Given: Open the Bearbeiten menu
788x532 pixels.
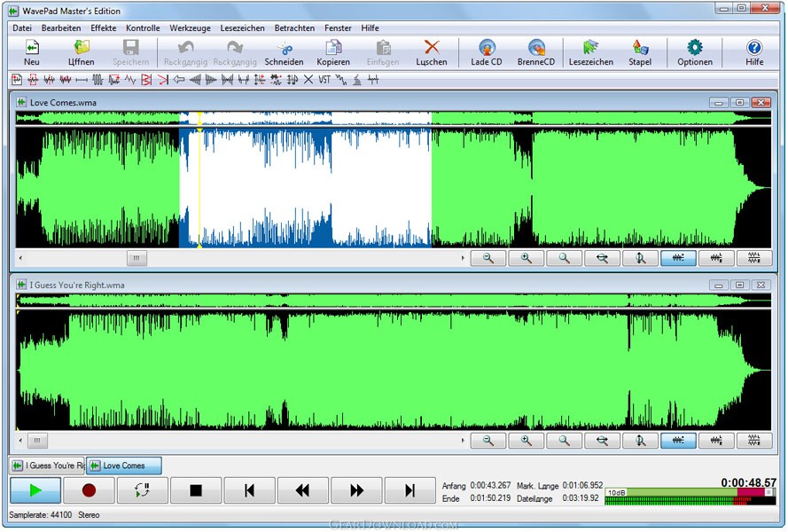Looking at the screenshot, I should click(x=61, y=28).
